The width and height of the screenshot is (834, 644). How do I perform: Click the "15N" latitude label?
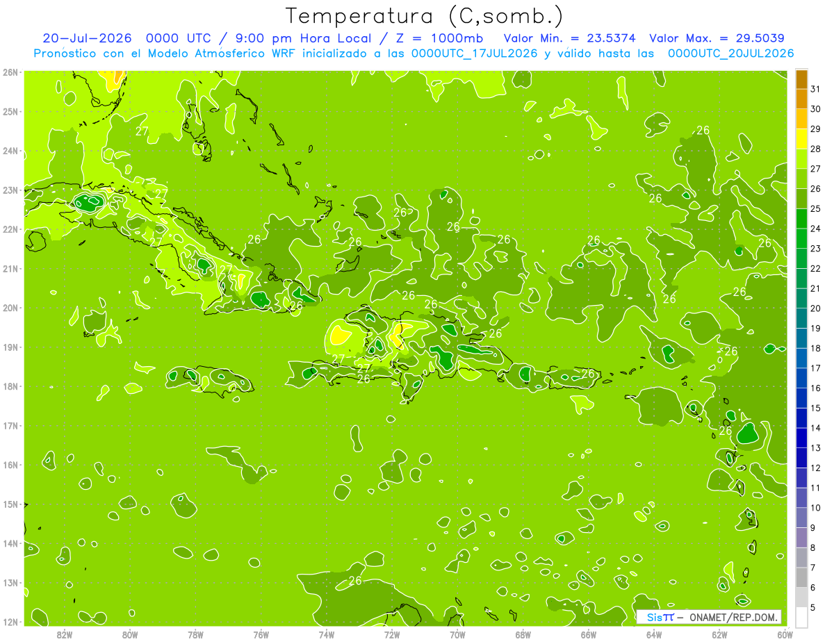[x=10, y=504]
